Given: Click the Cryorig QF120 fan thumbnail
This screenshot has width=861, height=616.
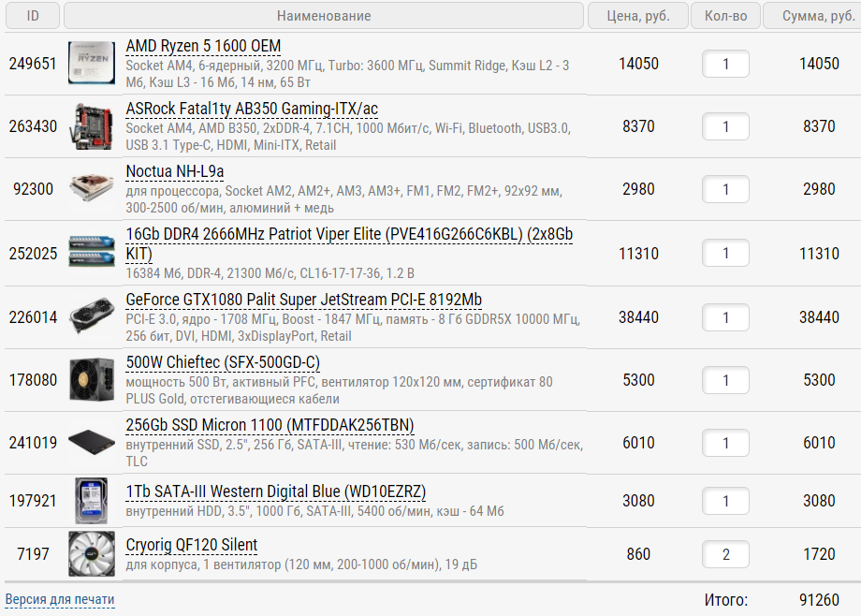Looking at the screenshot, I should tap(92, 553).
